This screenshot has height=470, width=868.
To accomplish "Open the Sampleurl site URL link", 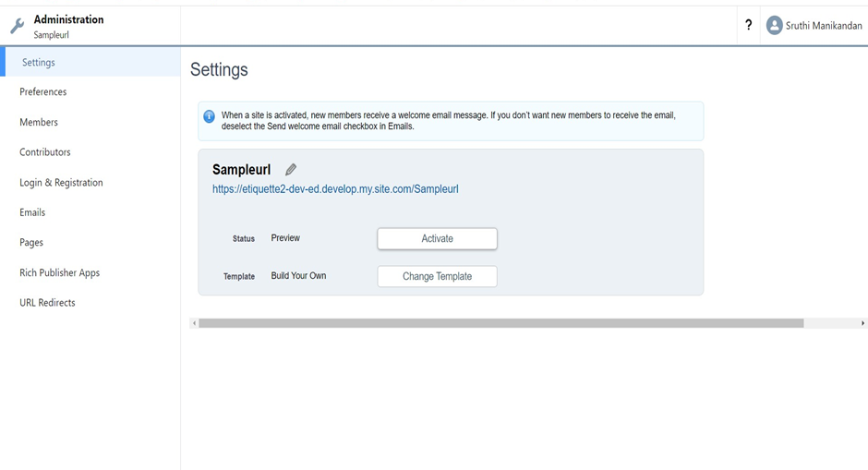I will tap(335, 188).
